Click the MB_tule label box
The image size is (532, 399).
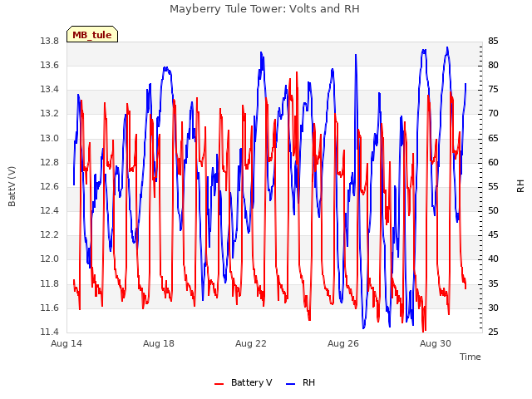[92, 34]
